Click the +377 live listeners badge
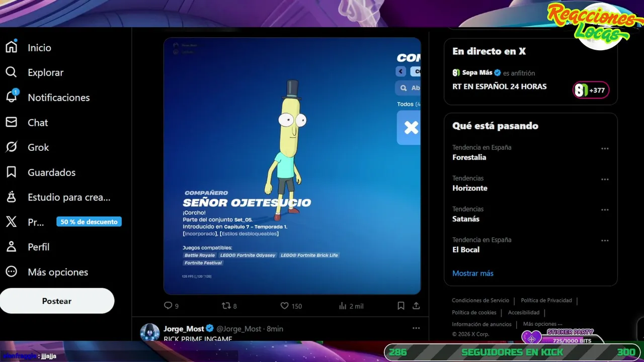 (591, 90)
